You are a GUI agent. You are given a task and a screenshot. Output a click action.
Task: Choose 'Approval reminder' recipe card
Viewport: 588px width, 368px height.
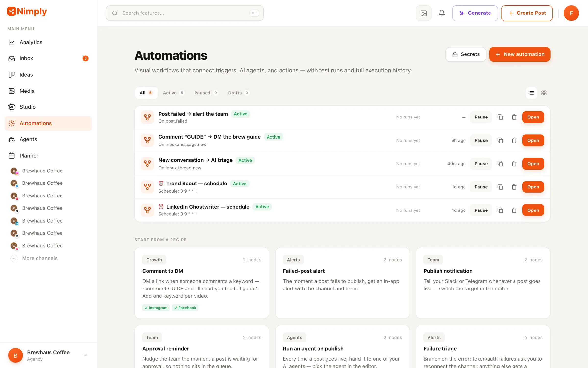[202, 346]
